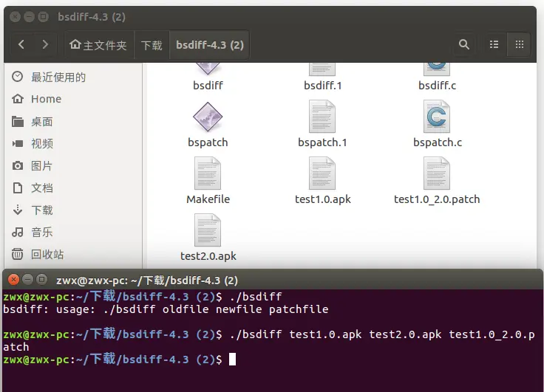Open 桌面 folder in the sidebar
Viewport: 544px width, 392px height.
pos(73,122)
